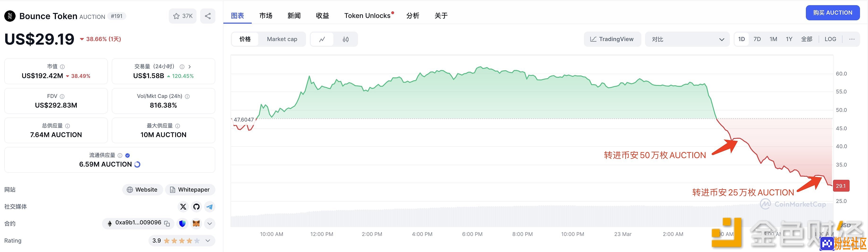Open the X (Twitter) social icon
The width and height of the screenshot is (868, 252).
point(183,206)
